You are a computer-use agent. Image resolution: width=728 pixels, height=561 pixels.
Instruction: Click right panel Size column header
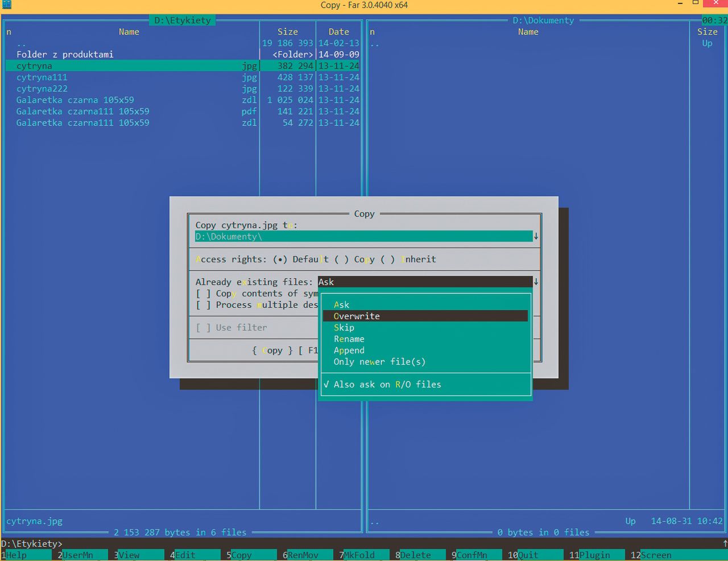(708, 32)
